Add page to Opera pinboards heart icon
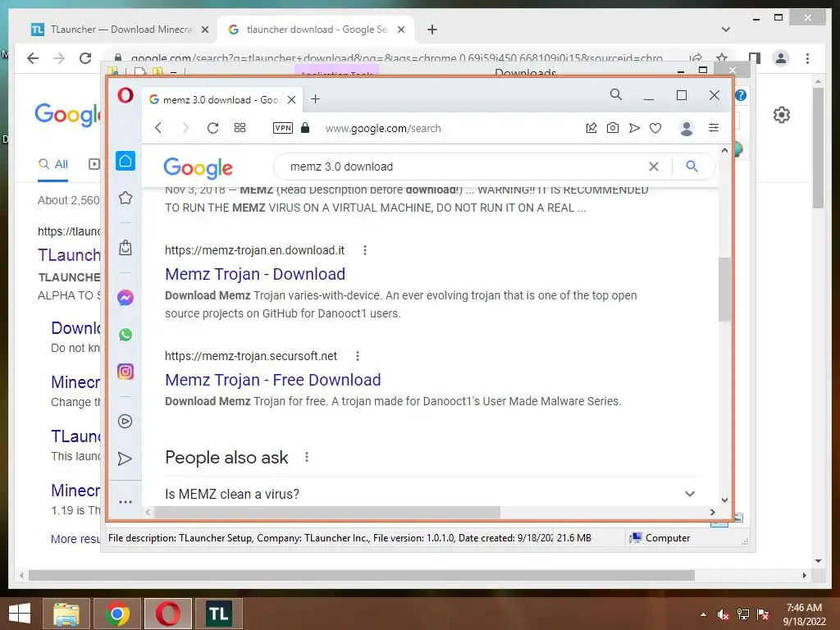Screen dimensions: 840x630 (655, 128)
